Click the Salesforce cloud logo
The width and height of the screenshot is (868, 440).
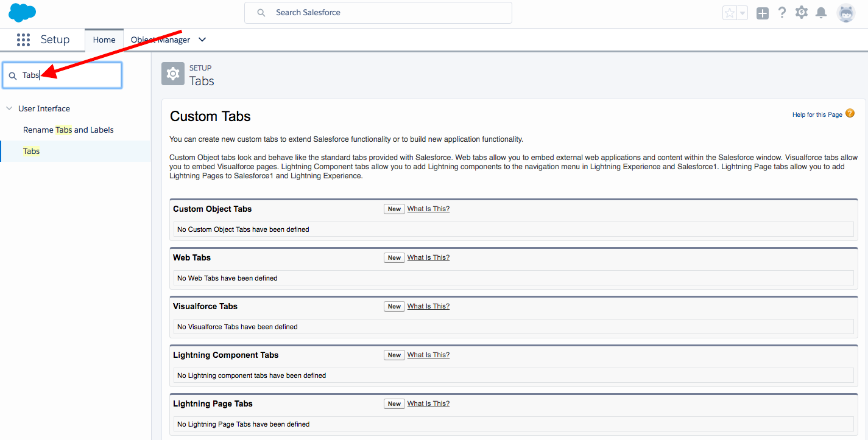pyautogui.click(x=23, y=12)
